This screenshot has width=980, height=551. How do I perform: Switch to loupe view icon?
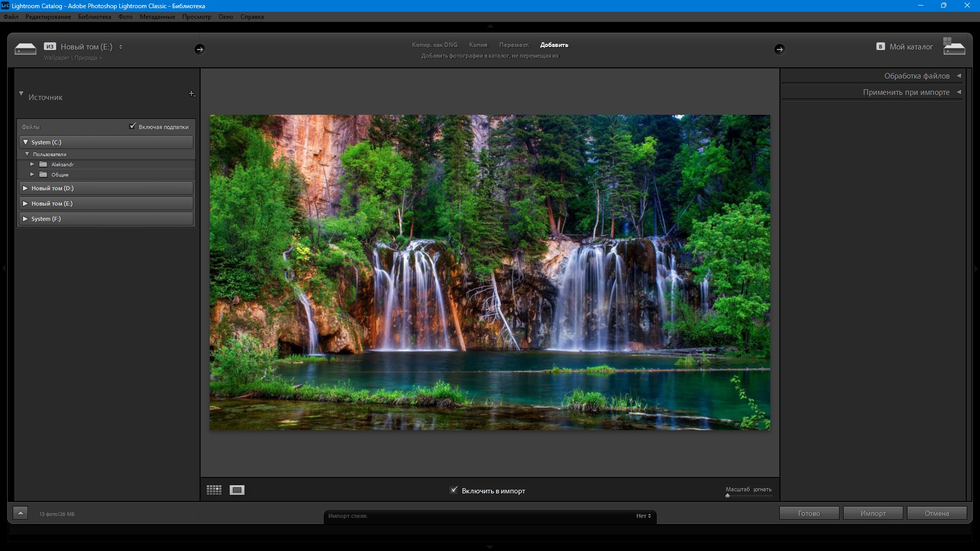pos(237,490)
